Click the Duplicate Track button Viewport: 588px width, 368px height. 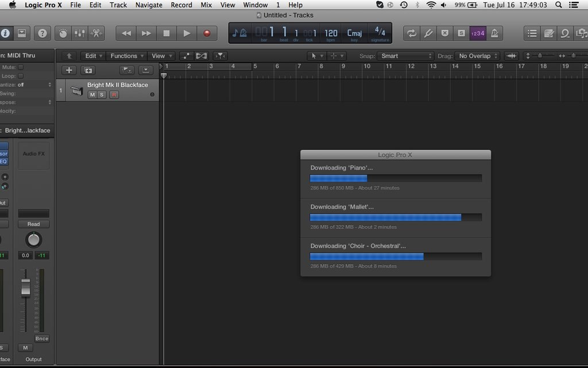click(88, 70)
